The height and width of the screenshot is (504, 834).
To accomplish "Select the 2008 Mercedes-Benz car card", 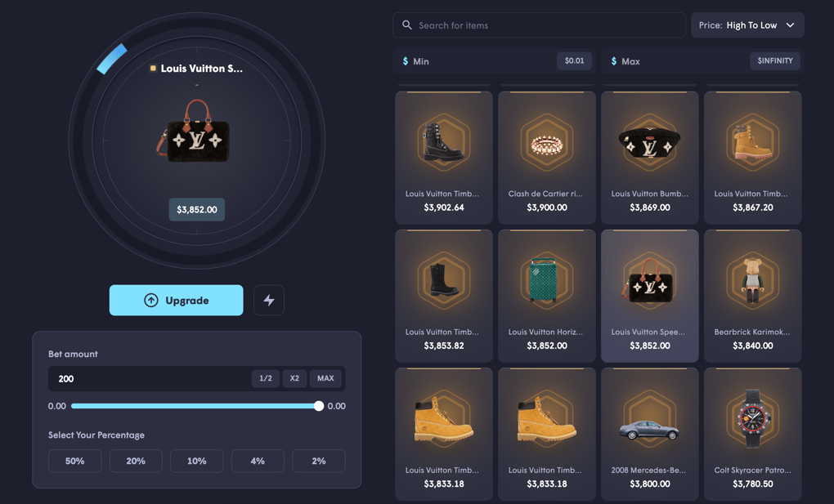I will tap(650, 434).
